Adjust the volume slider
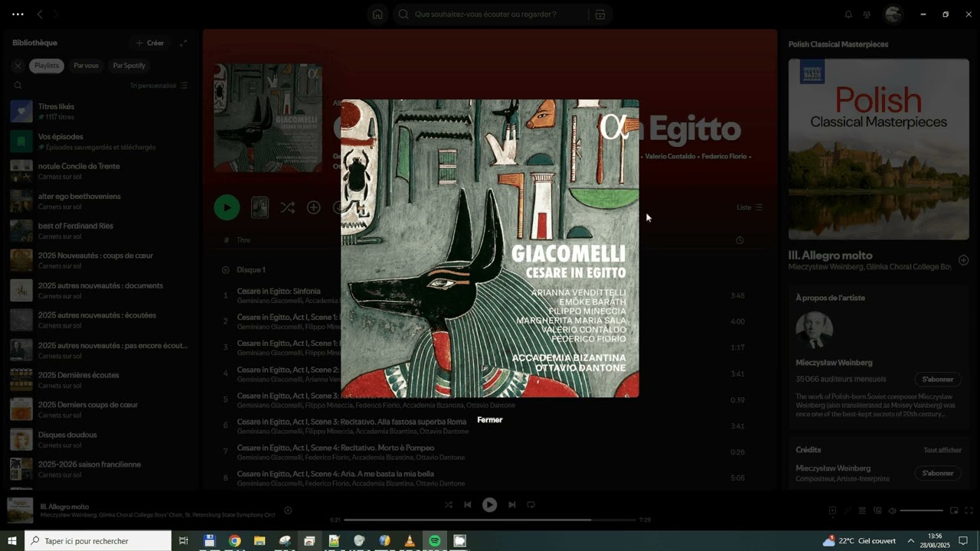980x551 pixels. point(921,510)
